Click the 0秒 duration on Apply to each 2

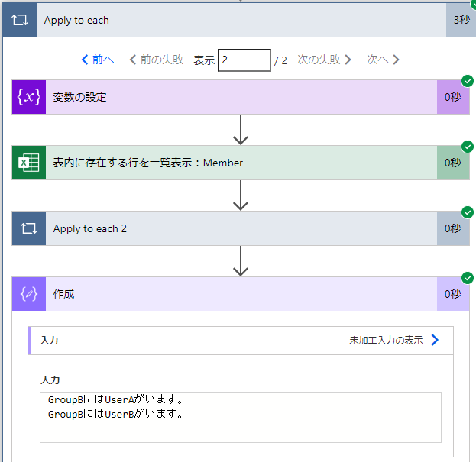pos(452,228)
